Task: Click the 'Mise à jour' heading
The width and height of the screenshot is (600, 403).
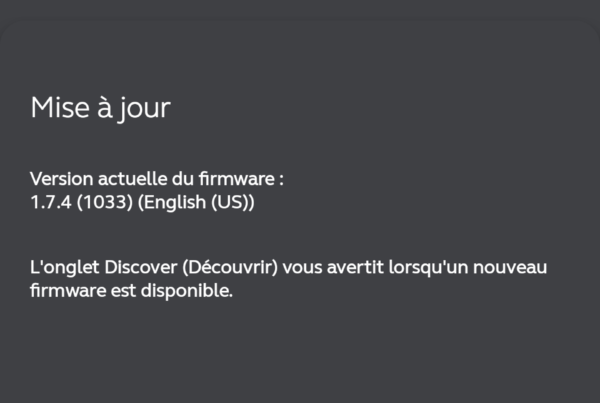Action: pos(100,108)
